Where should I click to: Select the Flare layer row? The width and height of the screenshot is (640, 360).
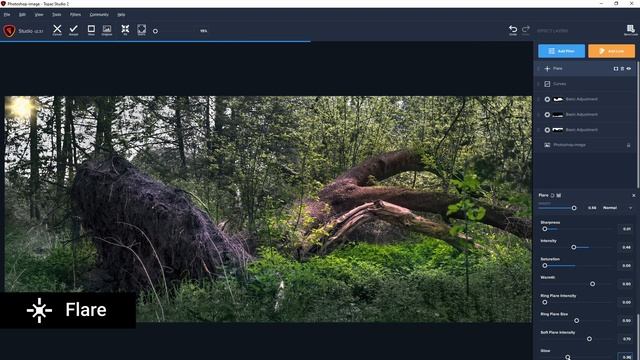[585, 69]
